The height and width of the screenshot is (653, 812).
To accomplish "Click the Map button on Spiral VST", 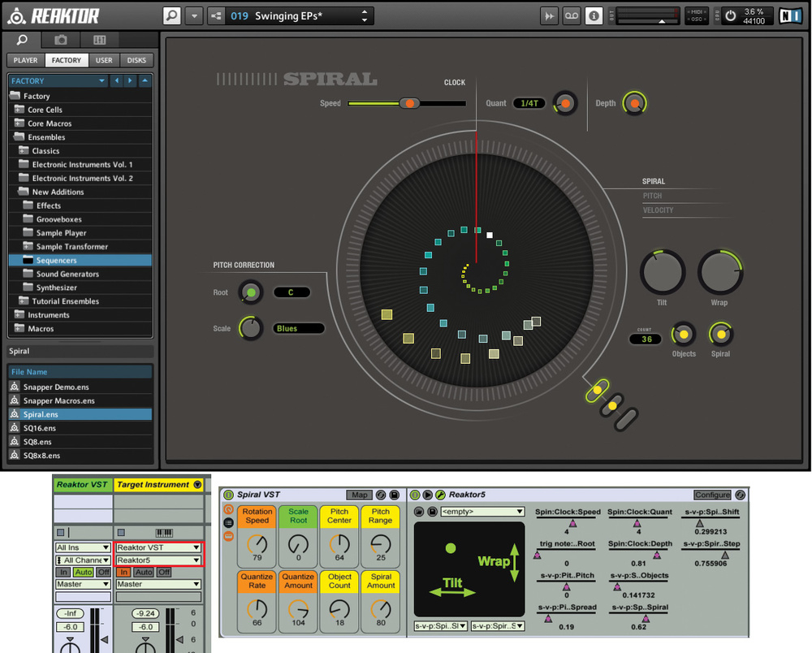I will (x=358, y=495).
